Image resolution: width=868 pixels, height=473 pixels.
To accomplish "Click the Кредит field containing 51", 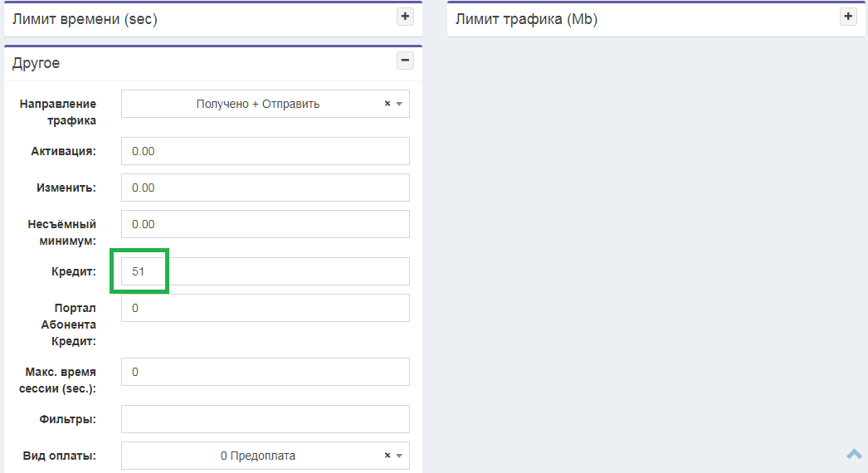I will (x=266, y=271).
